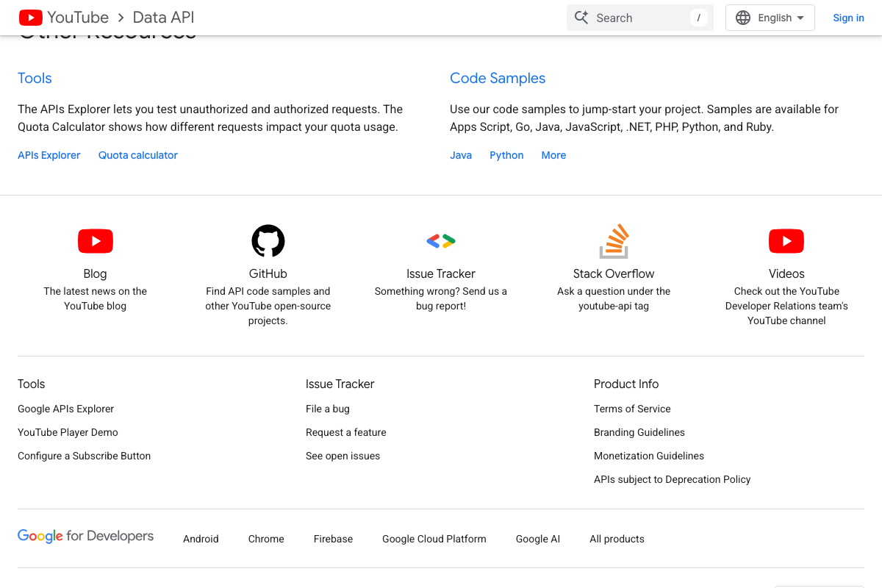Open the Tools heading link
882x588 pixels.
point(35,78)
